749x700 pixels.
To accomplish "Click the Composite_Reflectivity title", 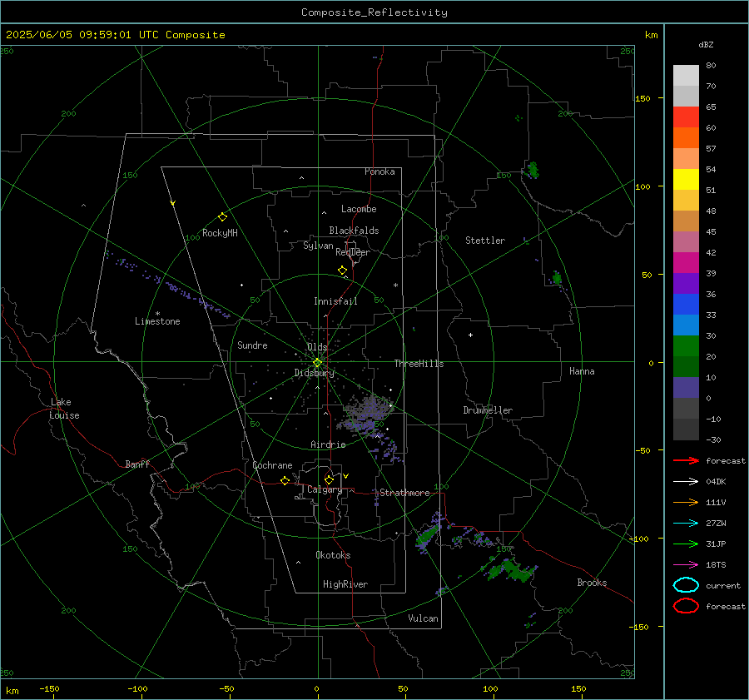I will coord(374,12).
